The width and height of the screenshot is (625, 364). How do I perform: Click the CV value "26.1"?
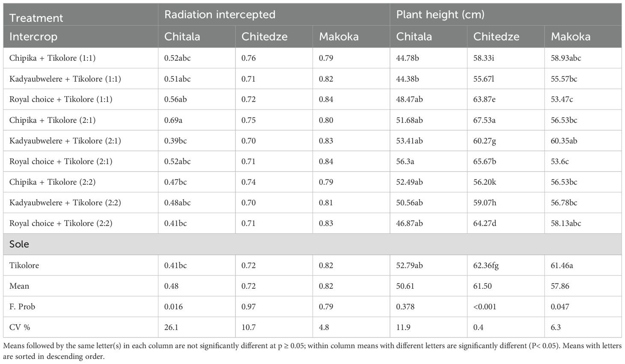point(171,328)
